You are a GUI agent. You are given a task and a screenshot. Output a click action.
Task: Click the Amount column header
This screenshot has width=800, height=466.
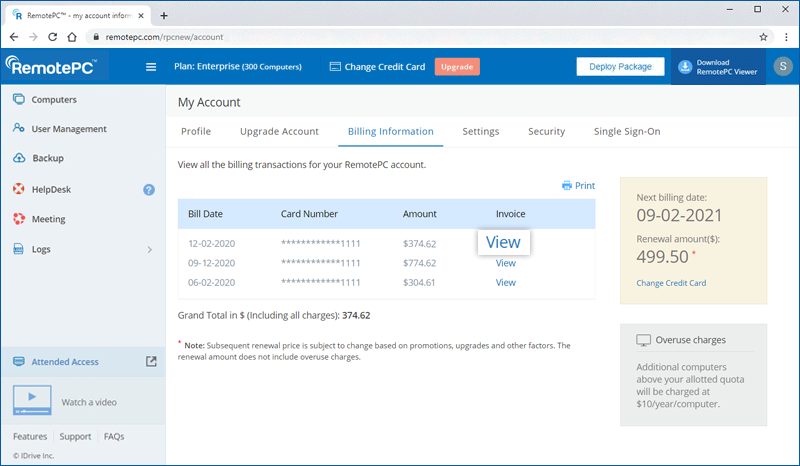click(419, 214)
